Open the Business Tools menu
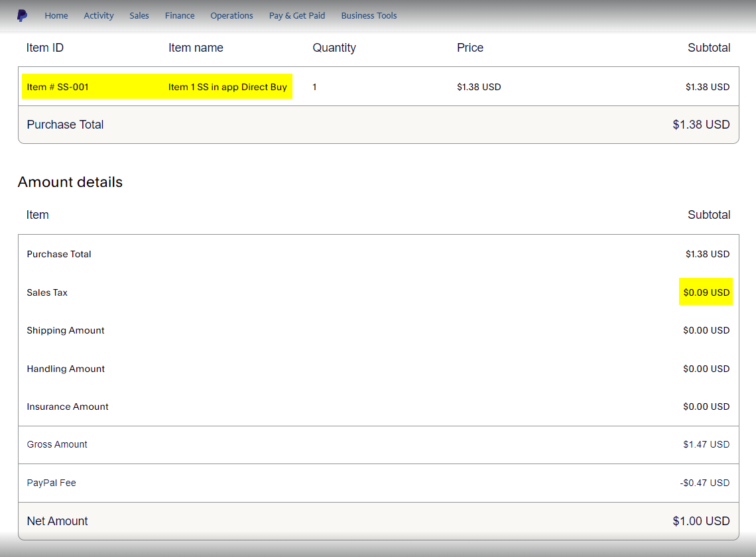 [369, 15]
